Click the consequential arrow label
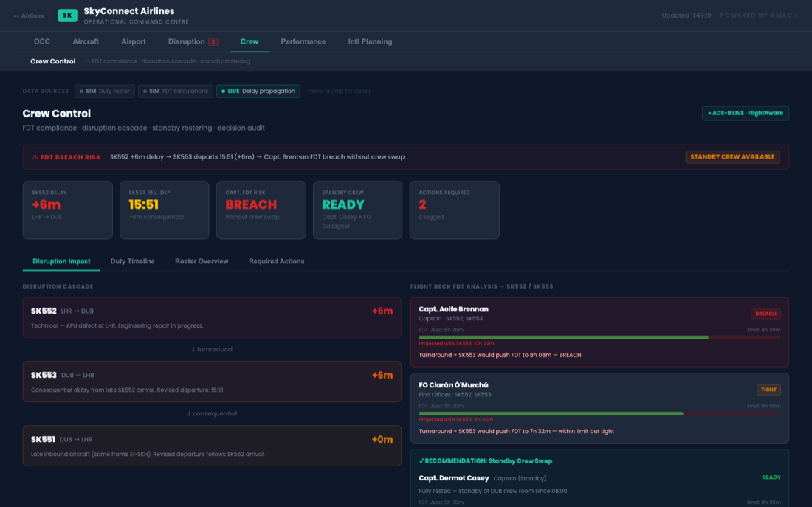This screenshot has width=812, height=507. 212,413
